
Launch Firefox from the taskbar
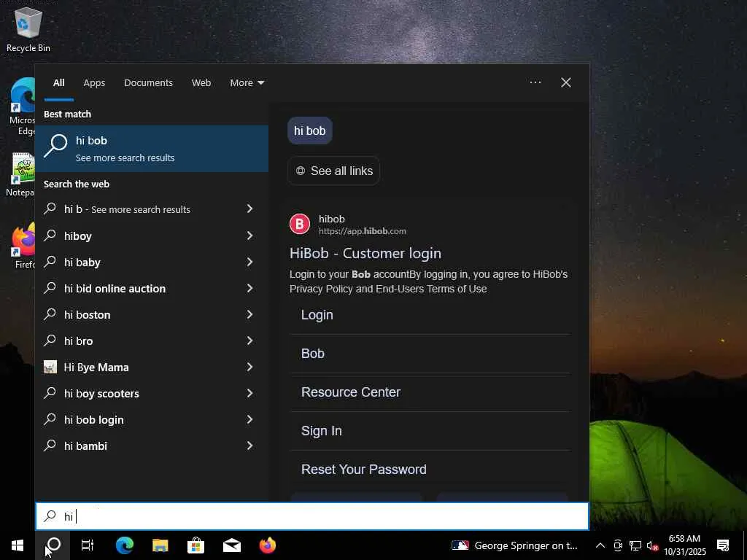(x=267, y=545)
